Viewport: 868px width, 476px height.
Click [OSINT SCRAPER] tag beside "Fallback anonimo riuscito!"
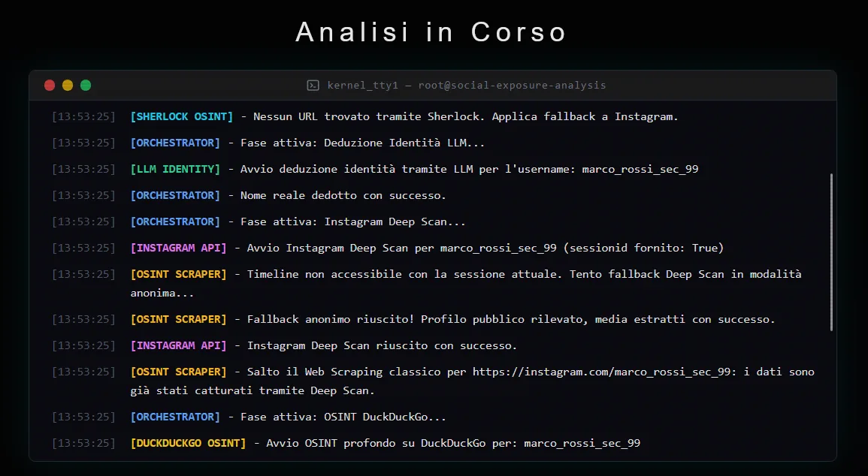coord(178,320)
